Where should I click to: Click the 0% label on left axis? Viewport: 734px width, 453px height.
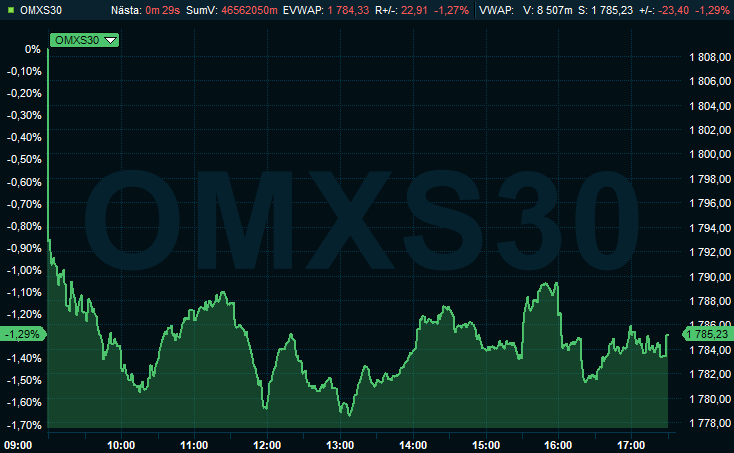click(33, 49)
